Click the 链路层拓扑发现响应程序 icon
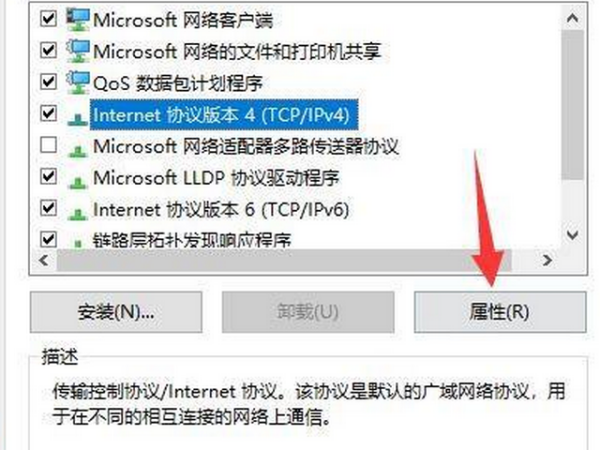Image resolution: width=600 pixels, height=450 pixels. click(78, 243)
